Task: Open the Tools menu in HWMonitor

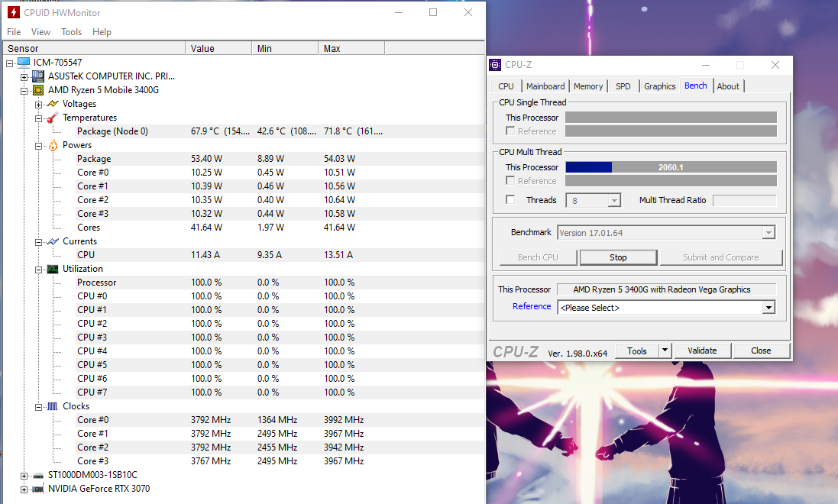Action: (71, 32)
